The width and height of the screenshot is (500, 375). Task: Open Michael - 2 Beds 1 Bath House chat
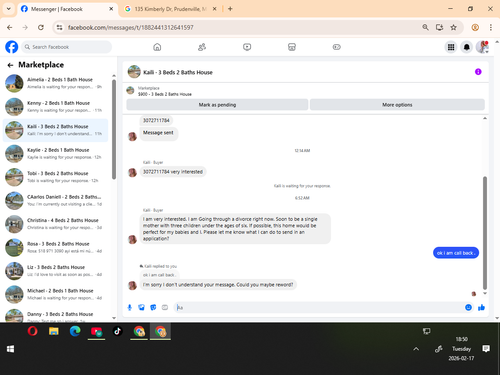coord(56,294)
